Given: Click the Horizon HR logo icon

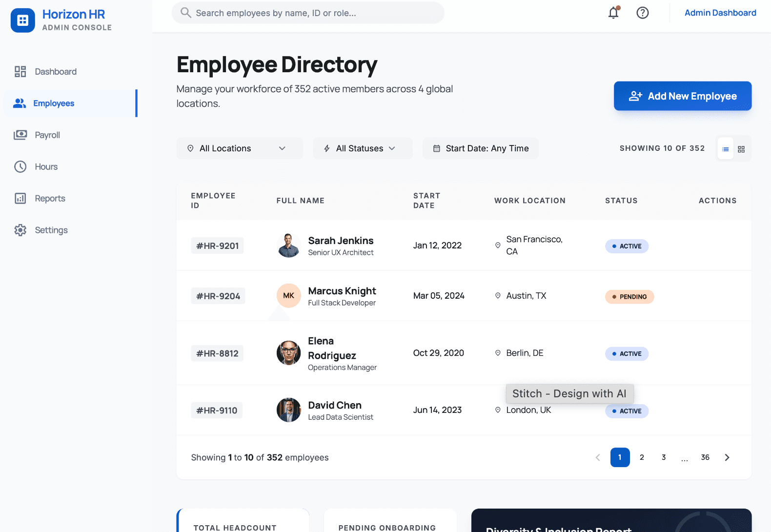Looking at the screenshot, I should click(23, 20).
